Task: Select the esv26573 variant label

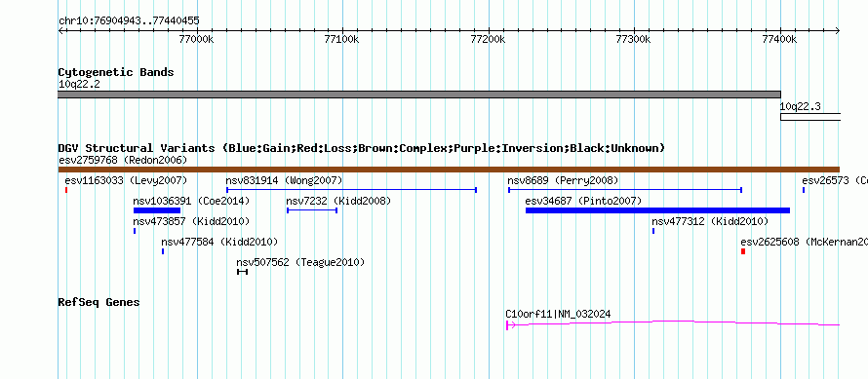Action: [835, 180]
